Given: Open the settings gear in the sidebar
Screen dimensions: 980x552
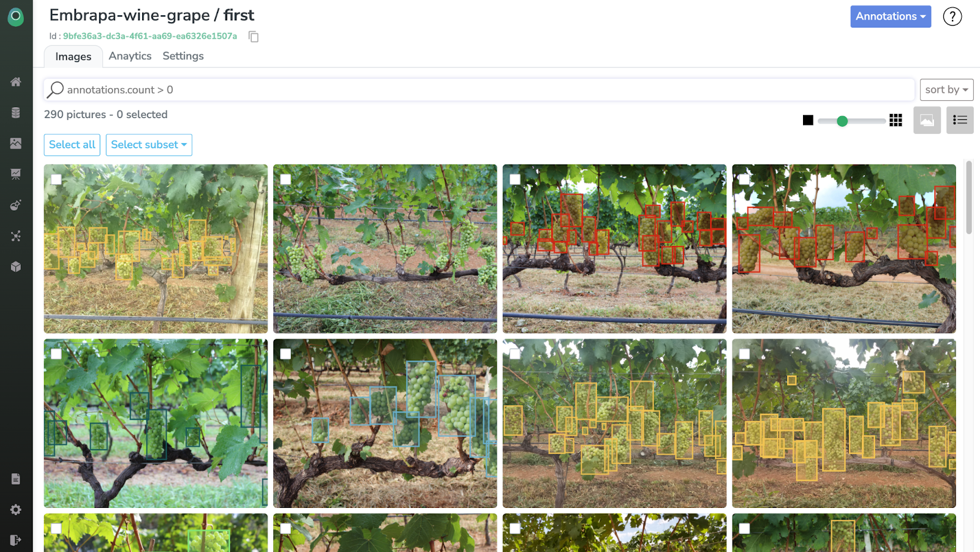Looking at the screenshot, I should coord(16,510).
